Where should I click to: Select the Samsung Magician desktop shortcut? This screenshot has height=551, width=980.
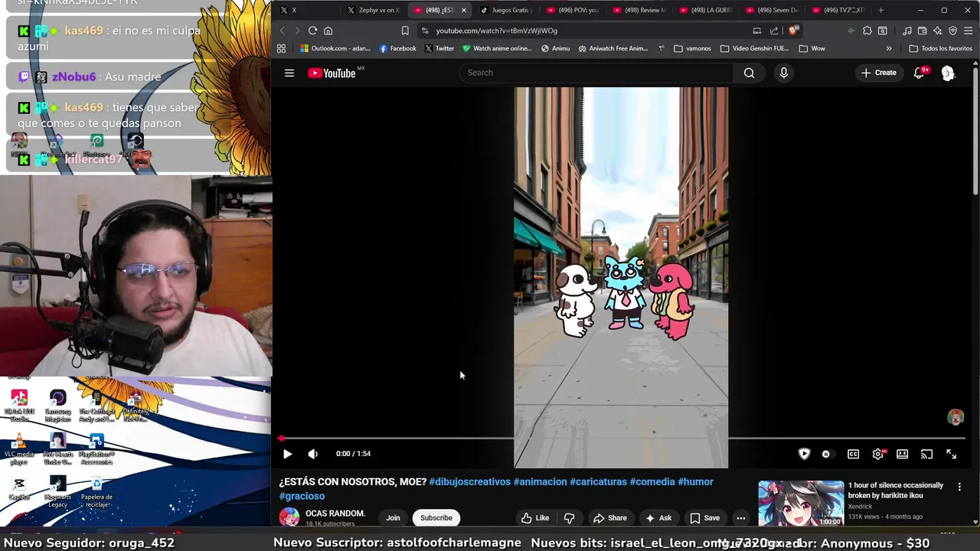57,406
